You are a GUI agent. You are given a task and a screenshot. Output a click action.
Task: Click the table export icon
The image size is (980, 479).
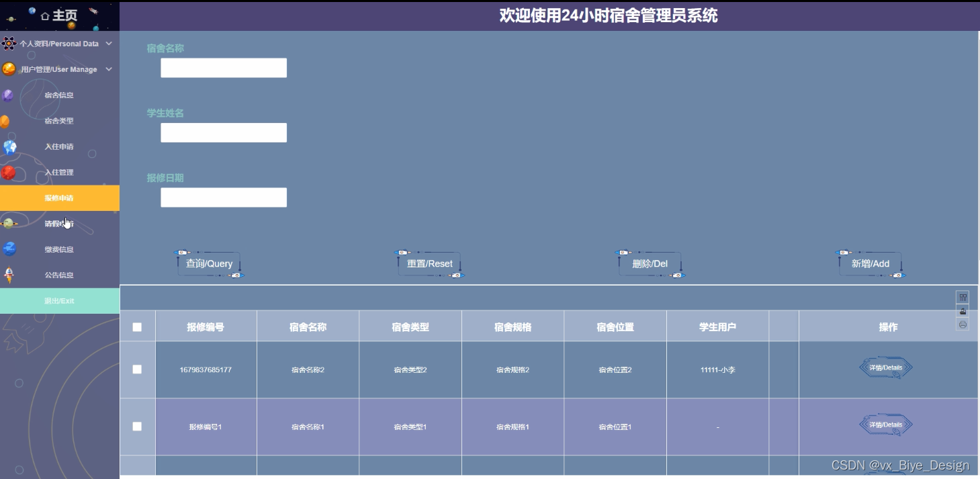click(963, 310)
